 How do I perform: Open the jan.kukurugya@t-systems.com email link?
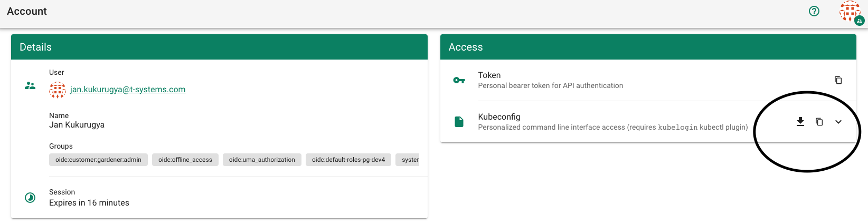point(128,90)
